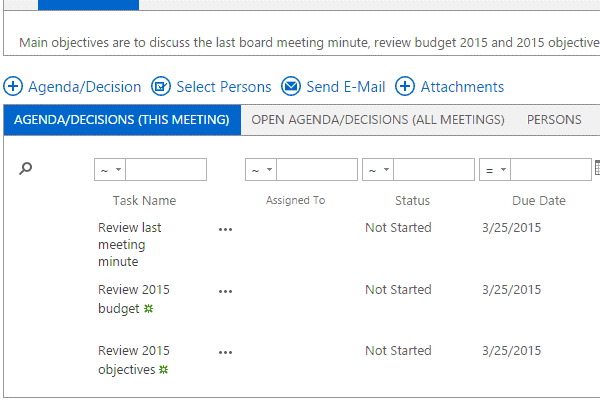Click the Send E-Mail link
This screenshot has height=400, width=600.
coord(346,87)
